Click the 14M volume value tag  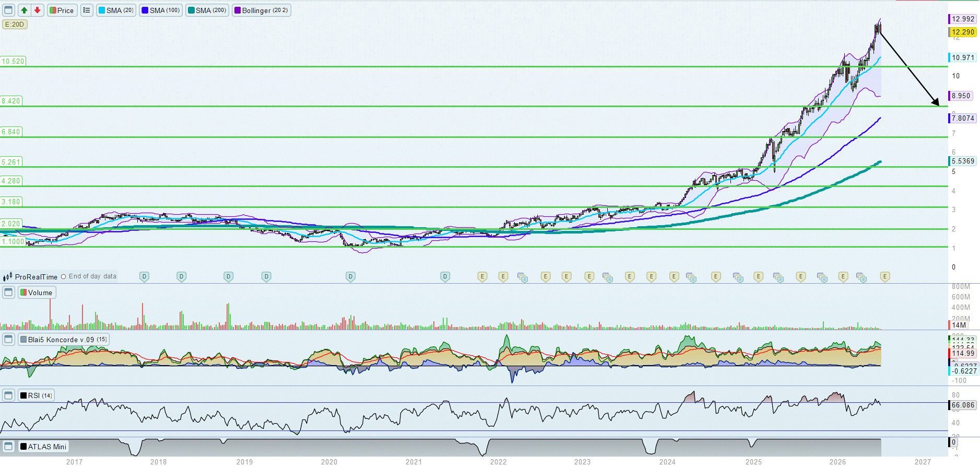pyautogui.click(x=959, y=325)
